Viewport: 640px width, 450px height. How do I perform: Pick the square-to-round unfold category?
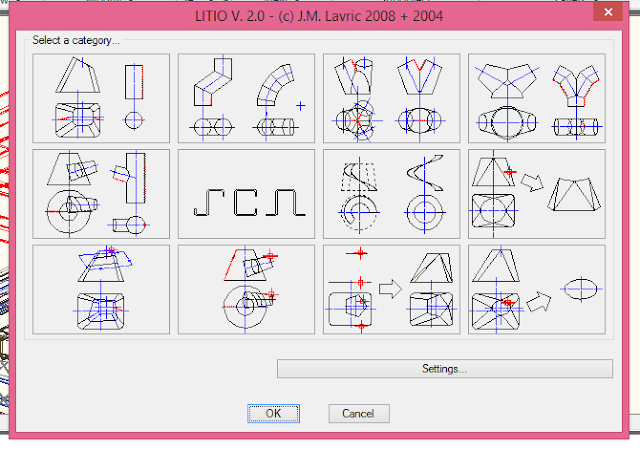[537, 194]
